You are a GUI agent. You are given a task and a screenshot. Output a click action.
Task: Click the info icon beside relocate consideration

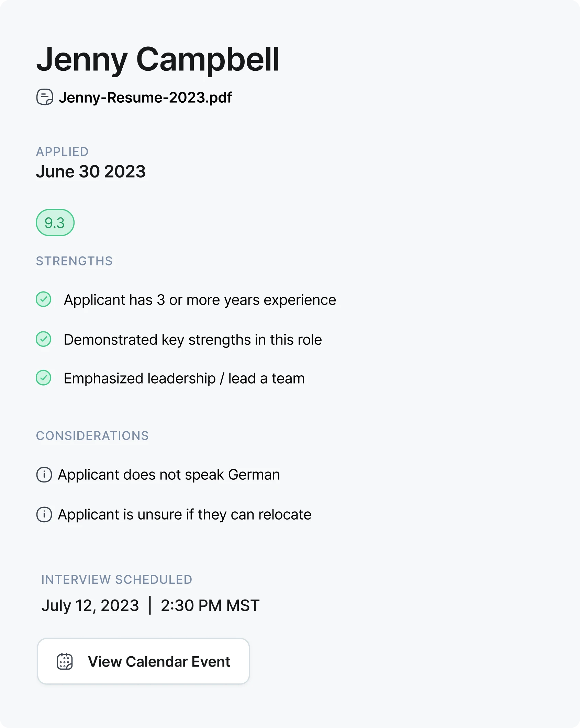(44, 514)
